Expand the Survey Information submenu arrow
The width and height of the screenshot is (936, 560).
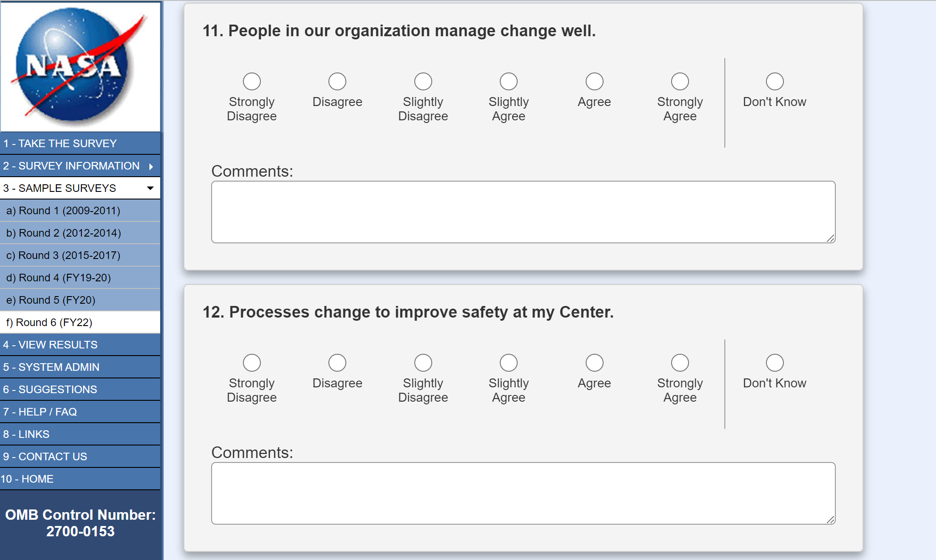point(151,166)
